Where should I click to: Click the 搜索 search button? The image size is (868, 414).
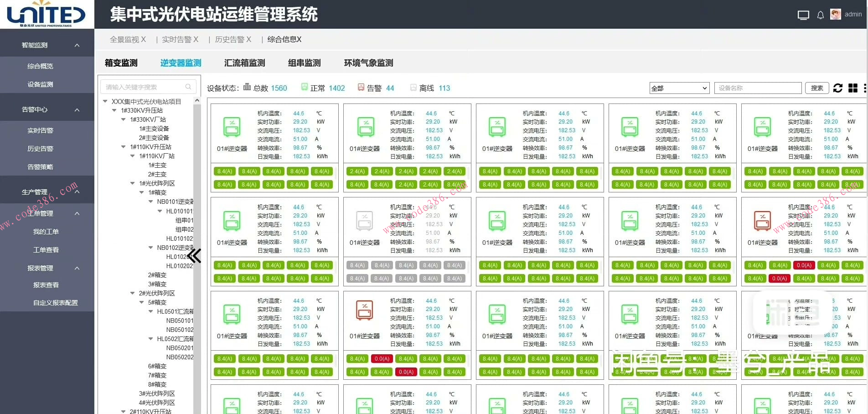[816, 88]
